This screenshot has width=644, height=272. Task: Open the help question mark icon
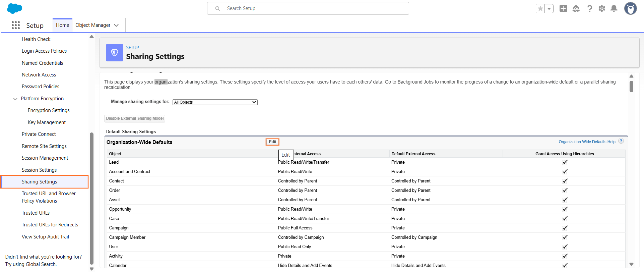(x=589, y=8)
